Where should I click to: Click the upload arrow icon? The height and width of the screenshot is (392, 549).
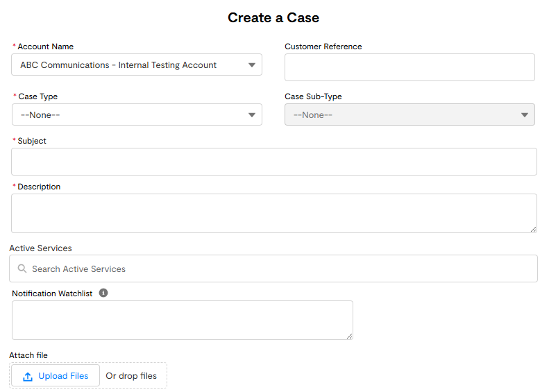coord(28,376)
